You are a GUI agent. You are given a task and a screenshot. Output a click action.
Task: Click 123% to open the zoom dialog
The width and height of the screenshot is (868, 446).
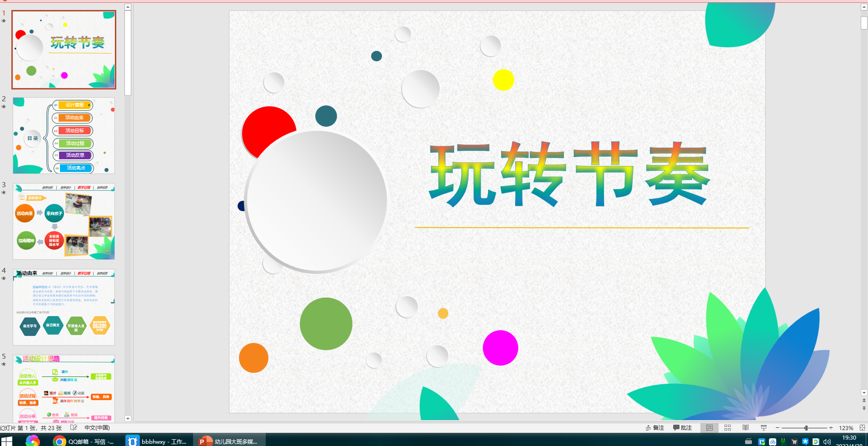tap(845, 427)
